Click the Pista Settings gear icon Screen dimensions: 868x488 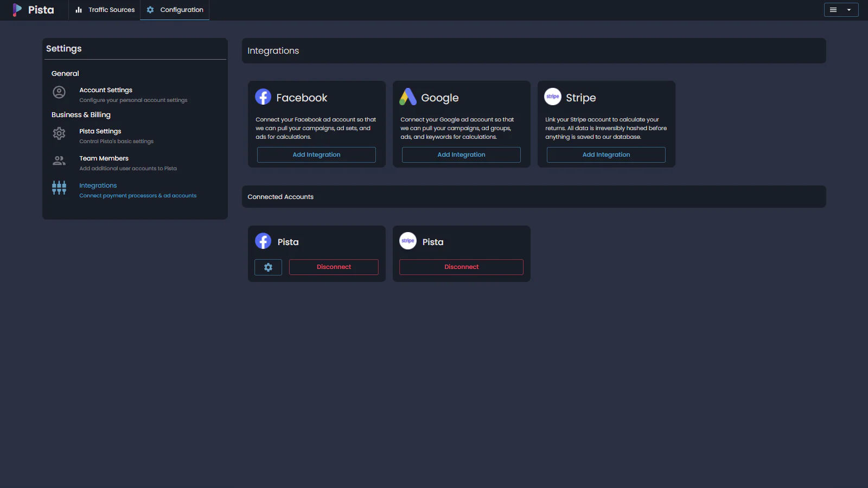[x=59, y=133]
